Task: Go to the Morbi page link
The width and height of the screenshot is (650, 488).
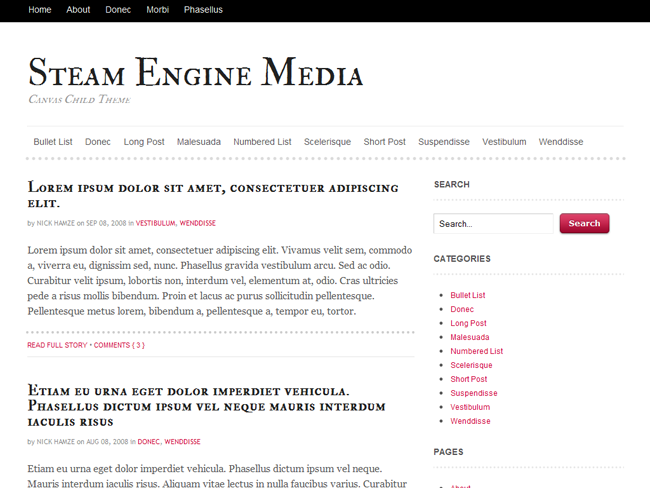Action: (158, 10)
